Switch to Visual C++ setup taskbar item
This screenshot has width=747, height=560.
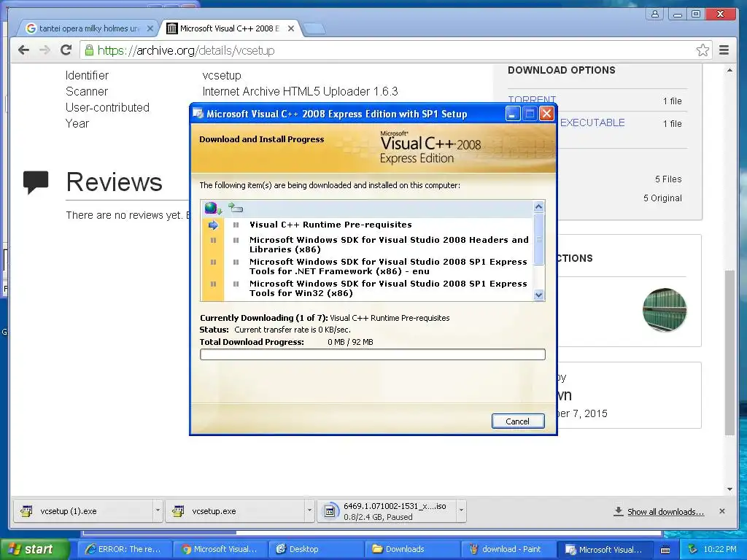click(603, 549)
